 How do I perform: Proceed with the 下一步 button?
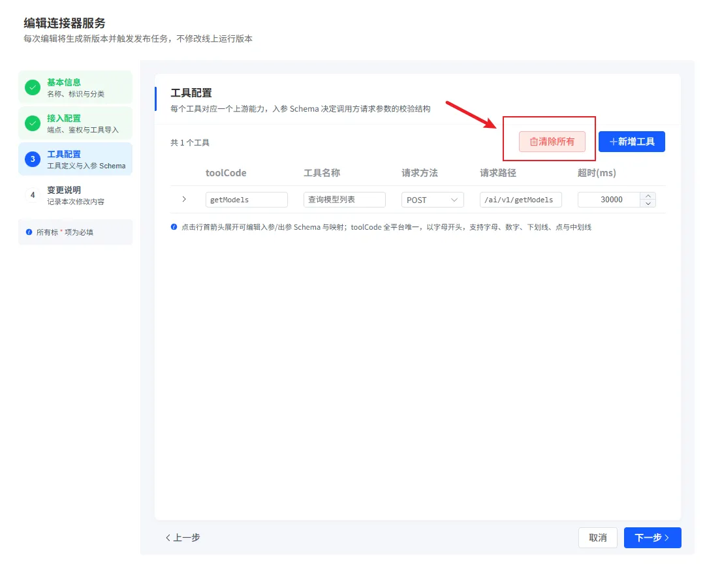tap(652, 538)
